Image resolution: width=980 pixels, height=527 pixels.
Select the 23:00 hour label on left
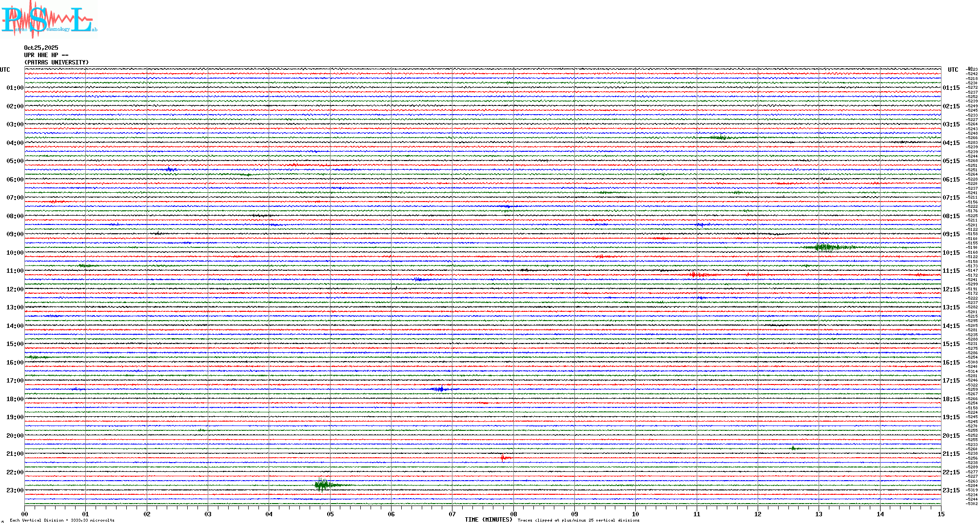pyautogui.click(x=15, y=490)
